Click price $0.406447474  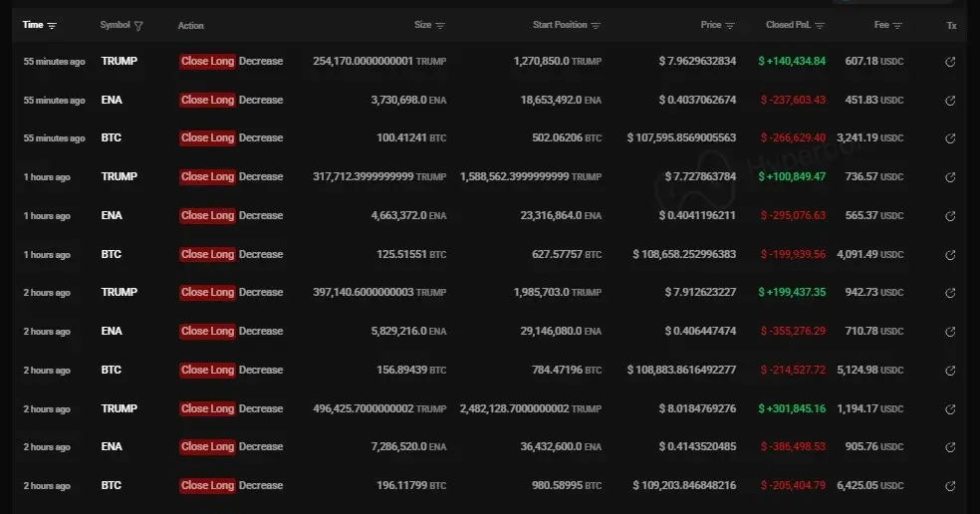[700, 332]
